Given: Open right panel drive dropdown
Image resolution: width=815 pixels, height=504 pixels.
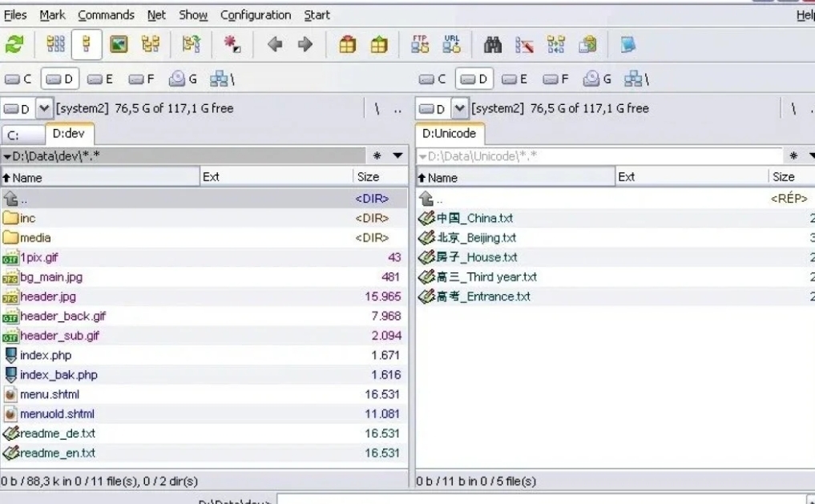Looking at the screenshot, I should point(459,109).
